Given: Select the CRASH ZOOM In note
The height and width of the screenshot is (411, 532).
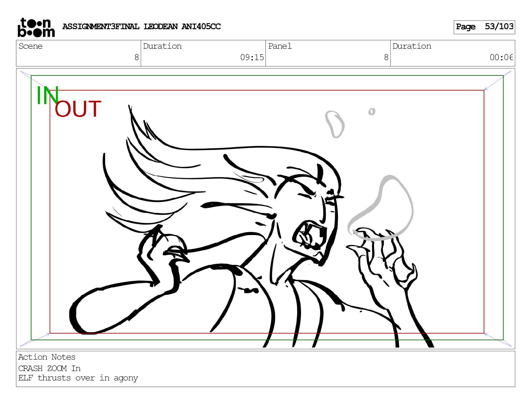Looking at the screenshot, I should tap(49, 368).
